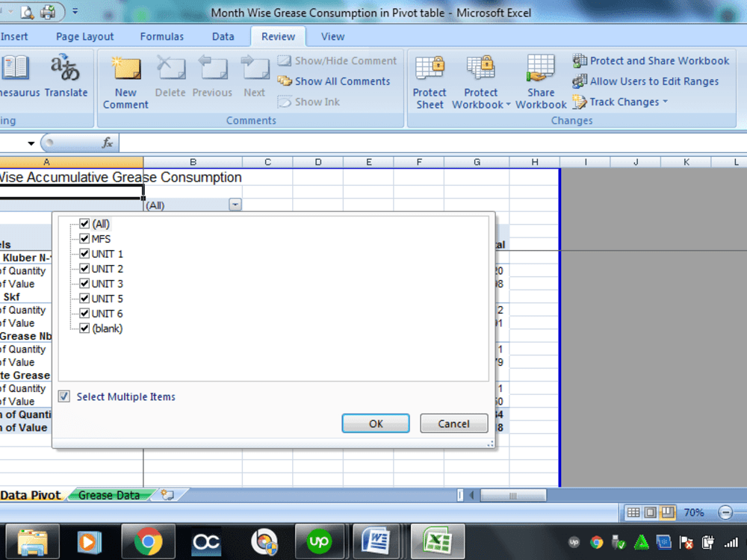Click Show Ink

click(x=309, y=102)
